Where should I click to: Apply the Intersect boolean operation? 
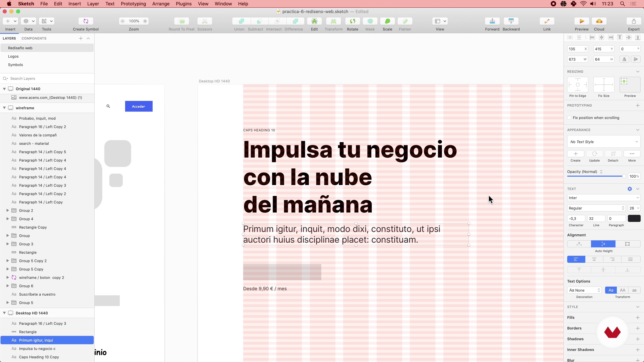277,21
